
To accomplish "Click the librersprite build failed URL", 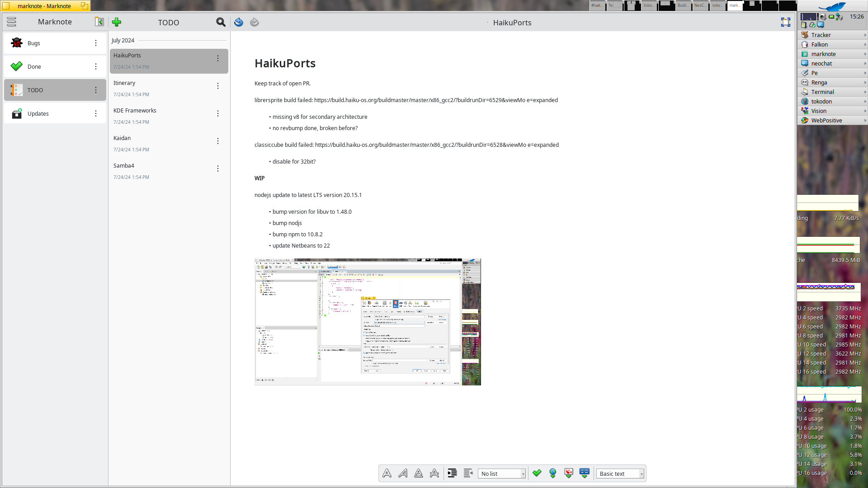I will [x=436, y=100].
